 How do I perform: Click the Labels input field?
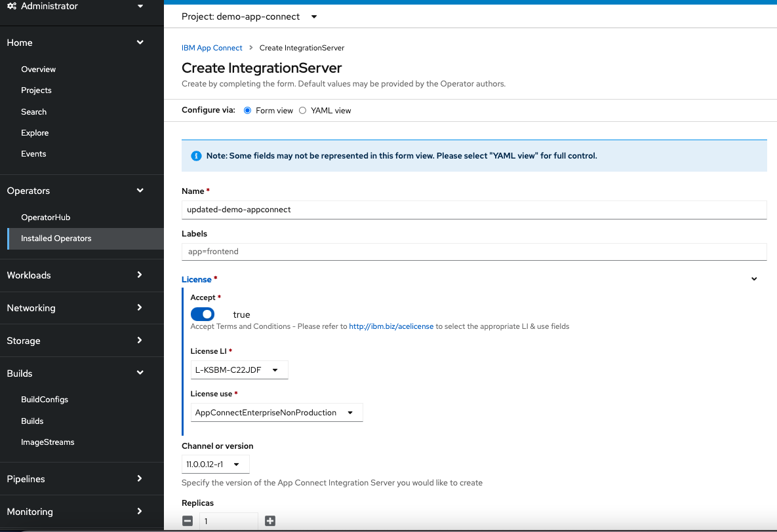[x=473, y=251]
